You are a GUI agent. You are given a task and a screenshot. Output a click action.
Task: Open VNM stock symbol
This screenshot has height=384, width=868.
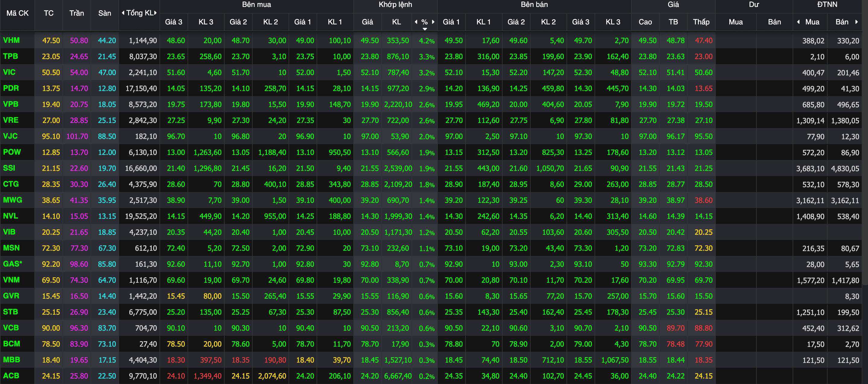[x=11, y=280]
